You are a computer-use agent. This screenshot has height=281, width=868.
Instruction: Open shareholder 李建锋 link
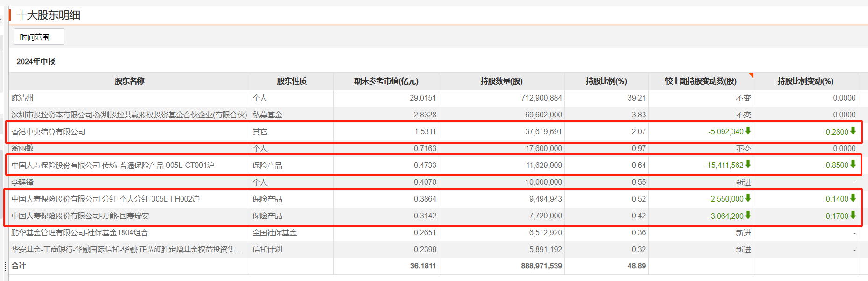pos(22,182)
